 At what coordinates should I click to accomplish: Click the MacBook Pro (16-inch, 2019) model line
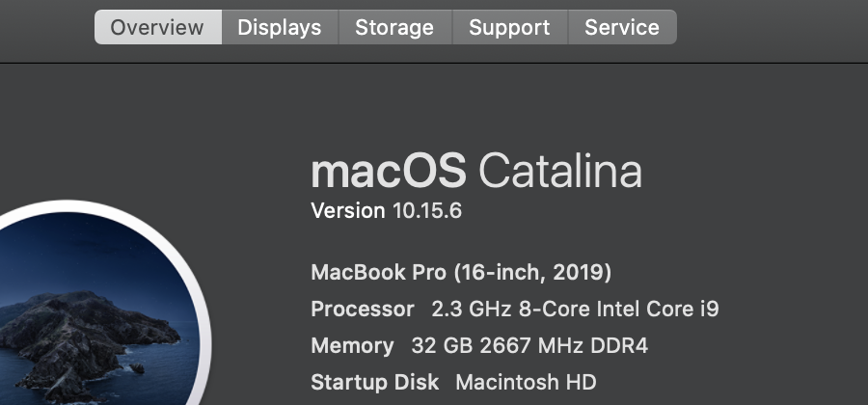point(461,273)
